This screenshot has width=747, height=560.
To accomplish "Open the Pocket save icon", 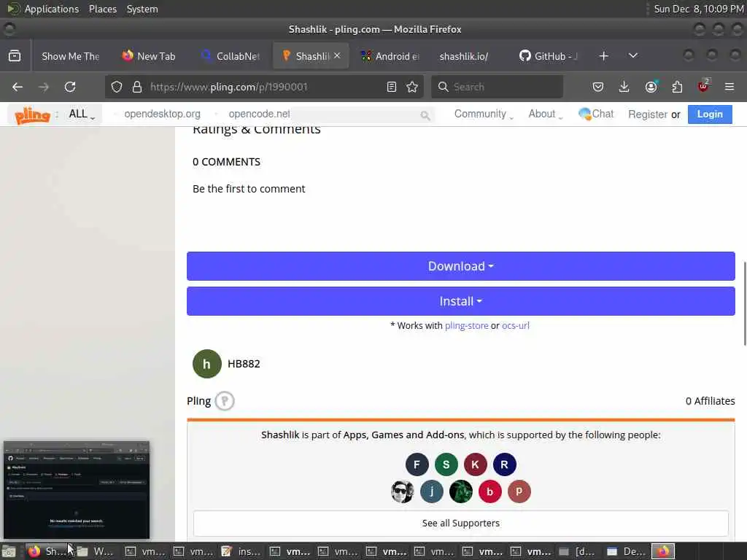I will pos(598,87).
